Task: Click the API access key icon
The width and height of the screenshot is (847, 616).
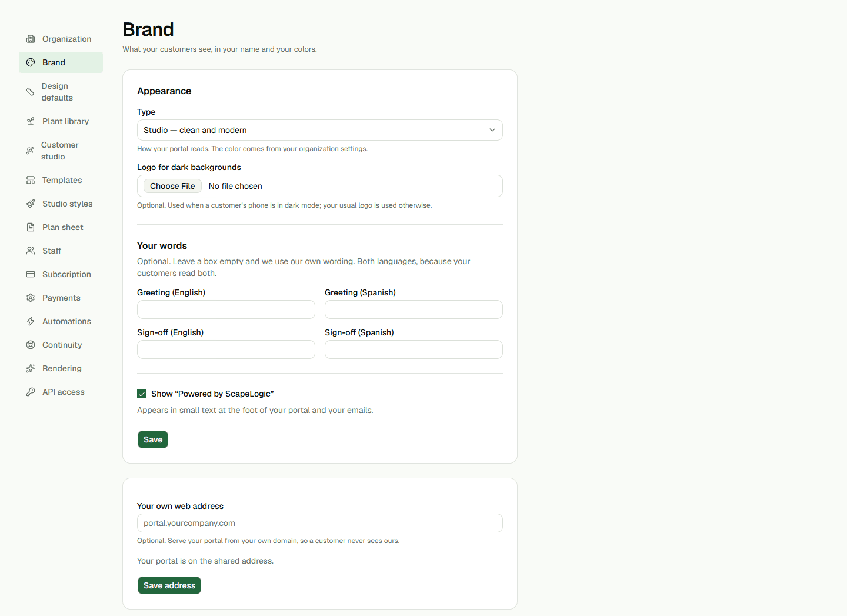Action: (31, 392)
